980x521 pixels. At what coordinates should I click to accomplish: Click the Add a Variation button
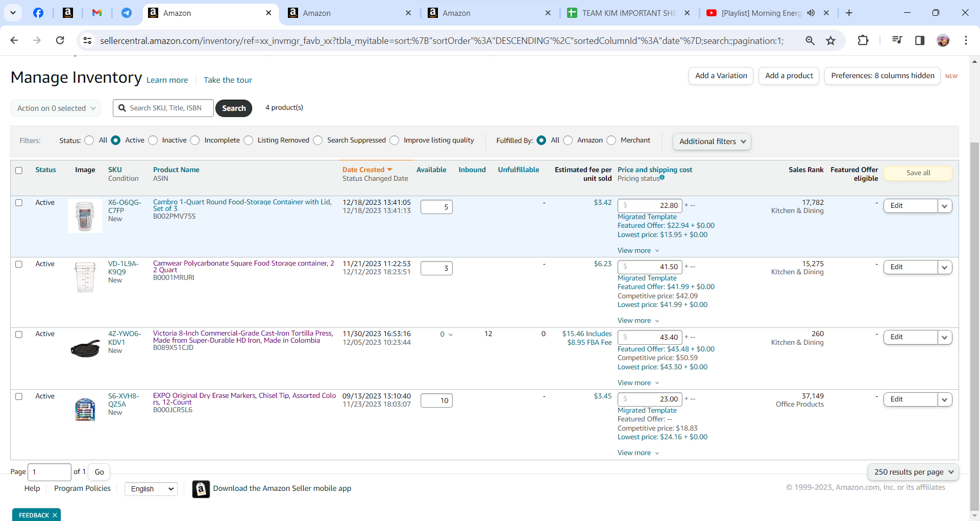(x=721, y=76)
